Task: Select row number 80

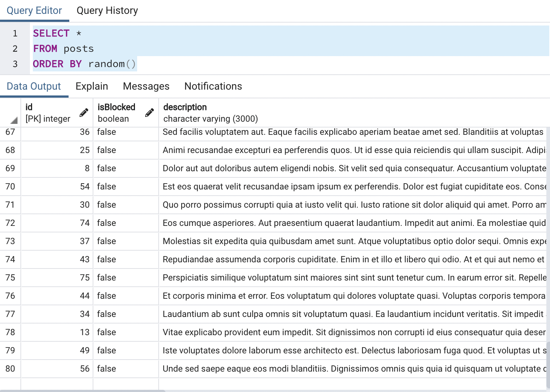Action: pos(10,369)
